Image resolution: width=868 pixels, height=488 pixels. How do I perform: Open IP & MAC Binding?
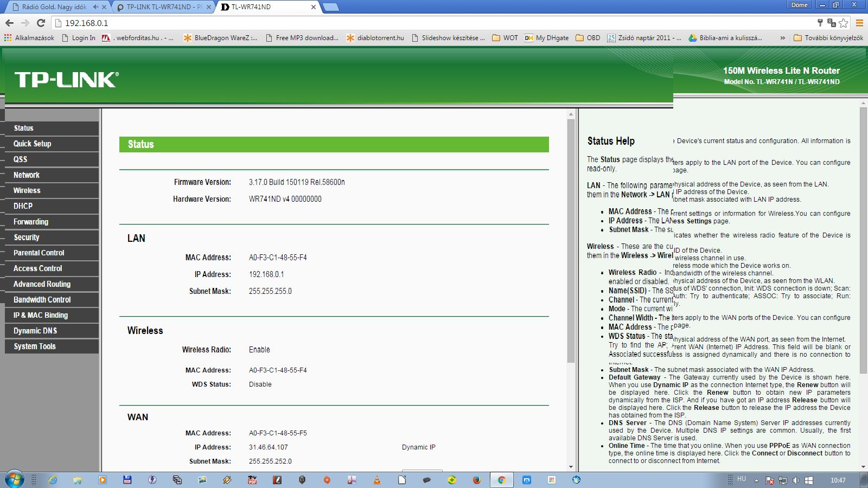click(x=52, y=315)
